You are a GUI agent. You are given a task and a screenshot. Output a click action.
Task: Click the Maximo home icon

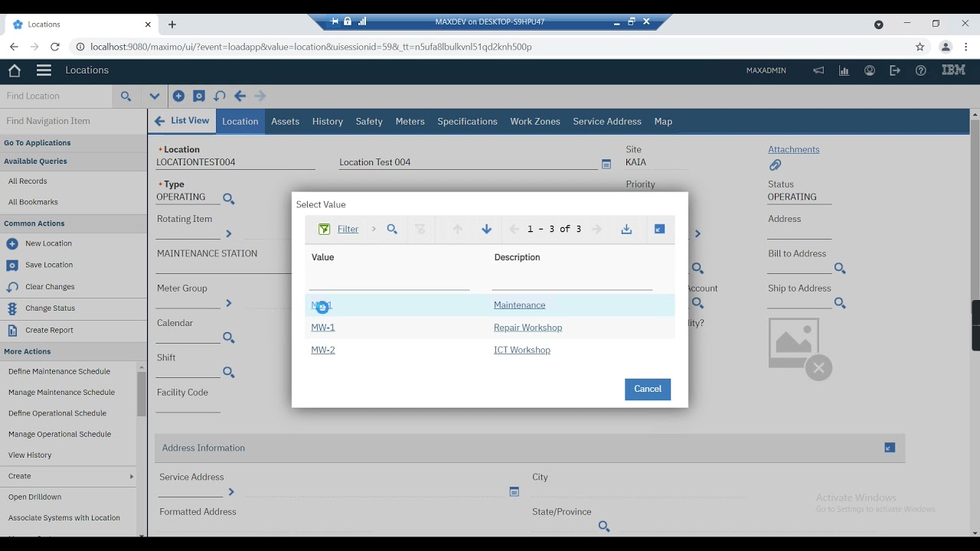(x=14, y=70)
